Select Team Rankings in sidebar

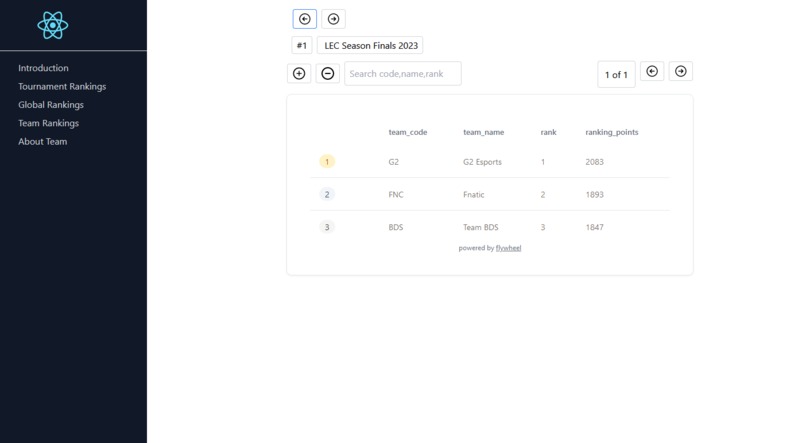coord(48,123)
